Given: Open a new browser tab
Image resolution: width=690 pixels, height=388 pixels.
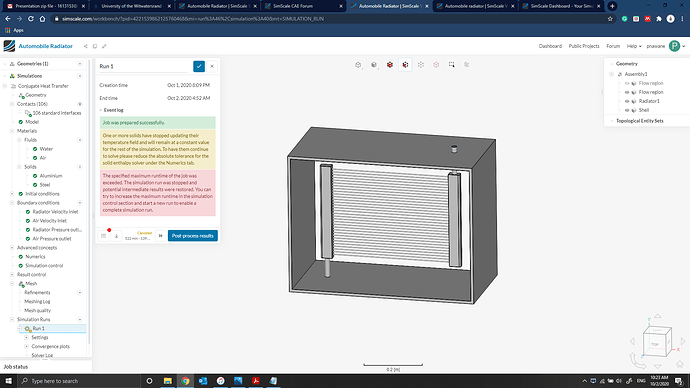Looking at the screenshot, I should click(612, 6).
